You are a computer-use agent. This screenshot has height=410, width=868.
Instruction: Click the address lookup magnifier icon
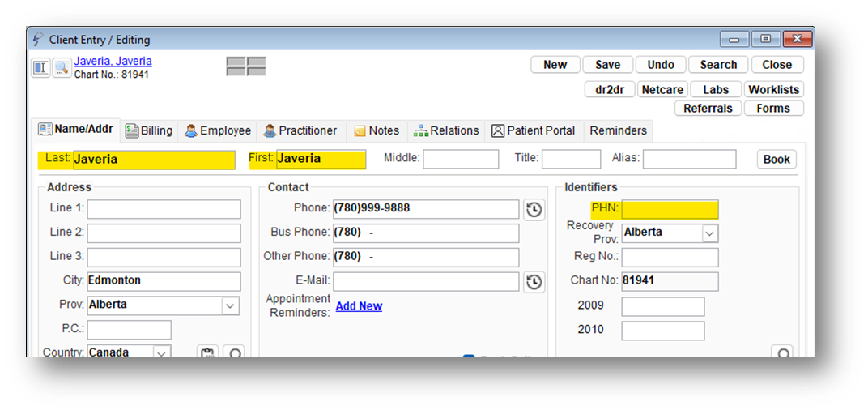coord(234,353)
